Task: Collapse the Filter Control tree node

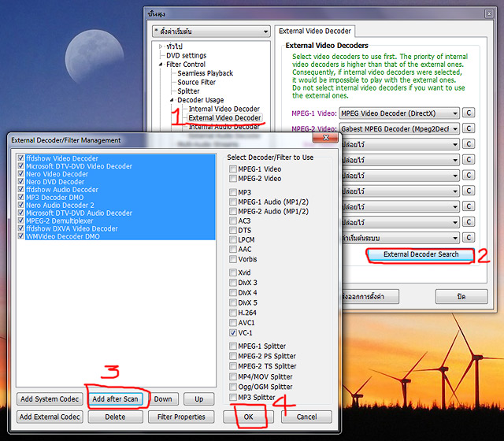Action: click(161, 65)
